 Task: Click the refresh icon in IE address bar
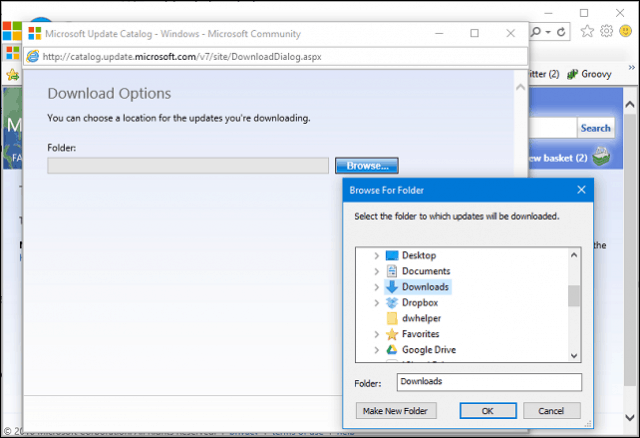tap(561, 32)
